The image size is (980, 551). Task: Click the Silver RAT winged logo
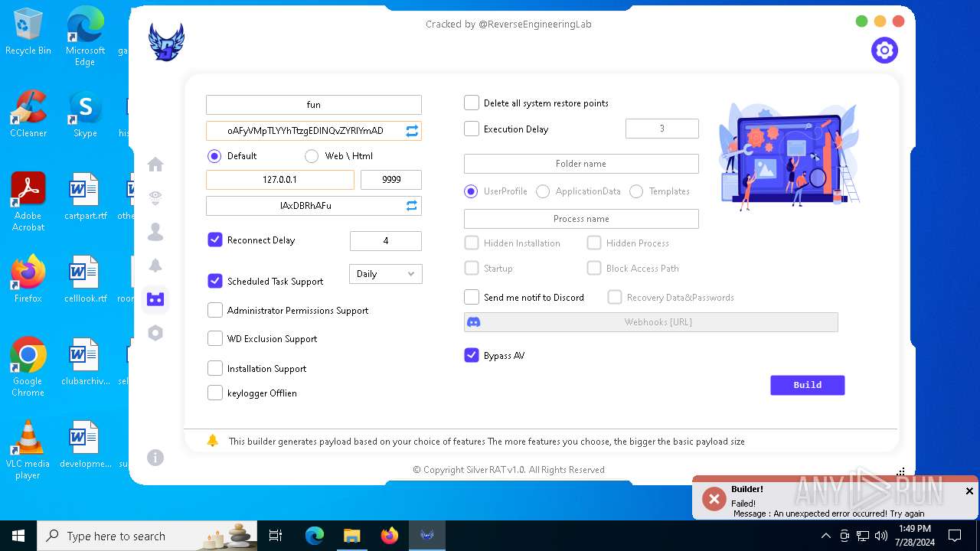coord(166,42)
